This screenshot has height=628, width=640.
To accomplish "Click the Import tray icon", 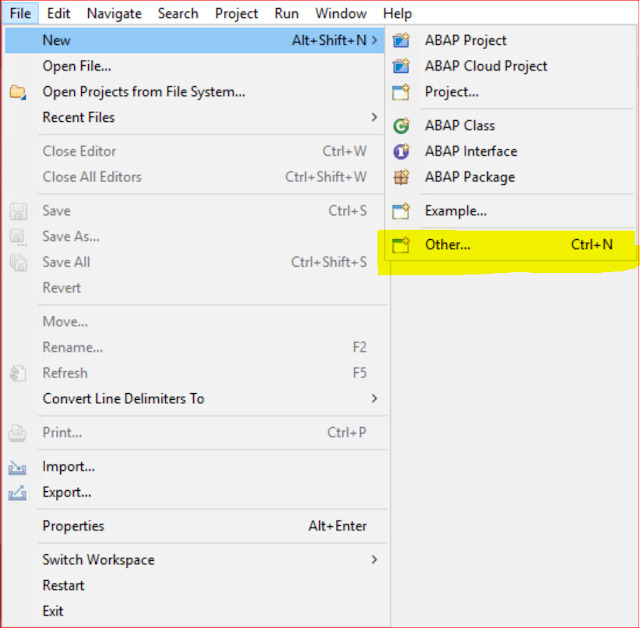I will (17, 467).
